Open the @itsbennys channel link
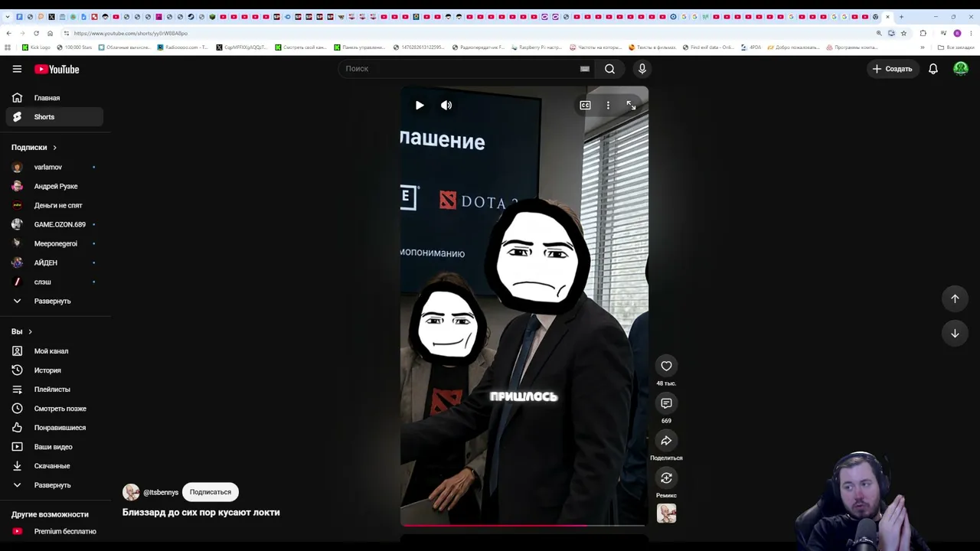The image size is (980, 551). pos(161,492)
